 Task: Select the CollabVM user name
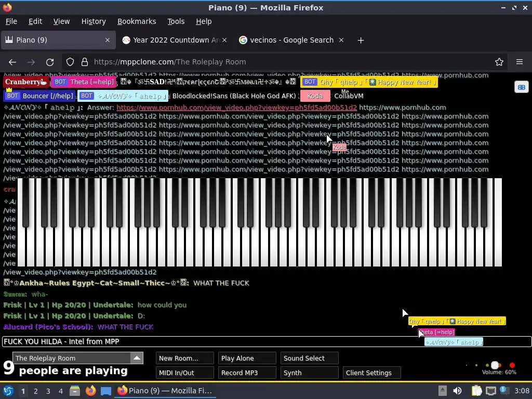(349, 96)
